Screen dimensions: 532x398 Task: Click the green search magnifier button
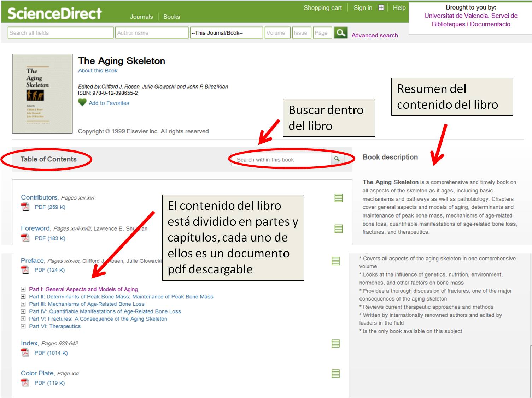341,33
